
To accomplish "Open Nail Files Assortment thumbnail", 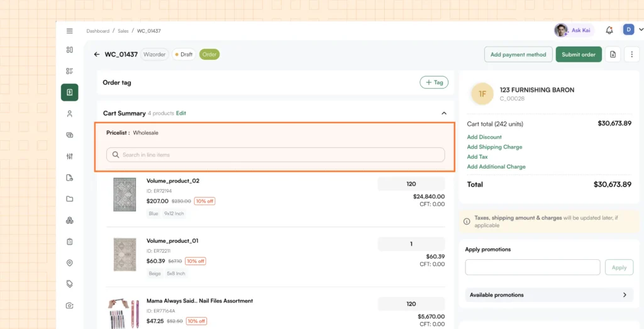I will click(124, 314).
